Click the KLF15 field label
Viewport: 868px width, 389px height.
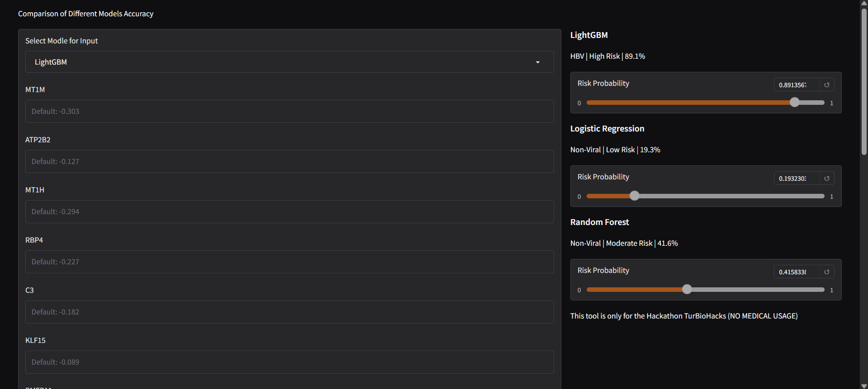(35, 340)
